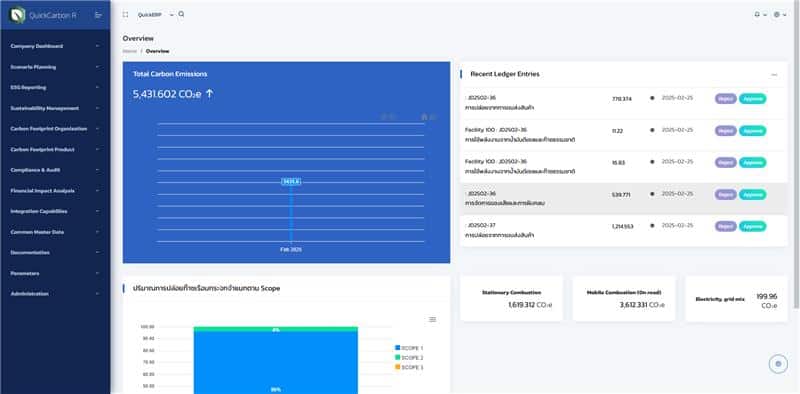Open the Stationary Combustion card
800x394 pixels.
(x=511, y=299)
